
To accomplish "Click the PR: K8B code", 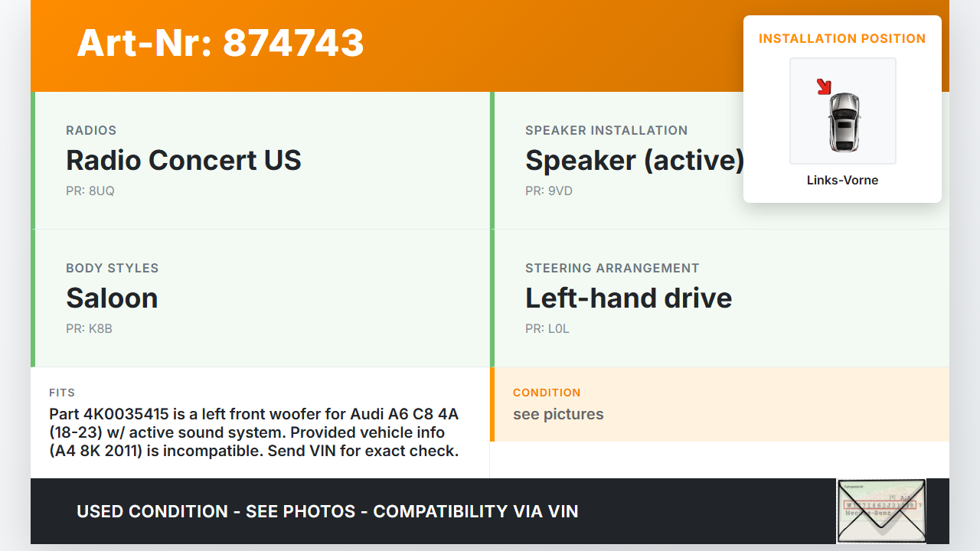I will pos(90,329).
